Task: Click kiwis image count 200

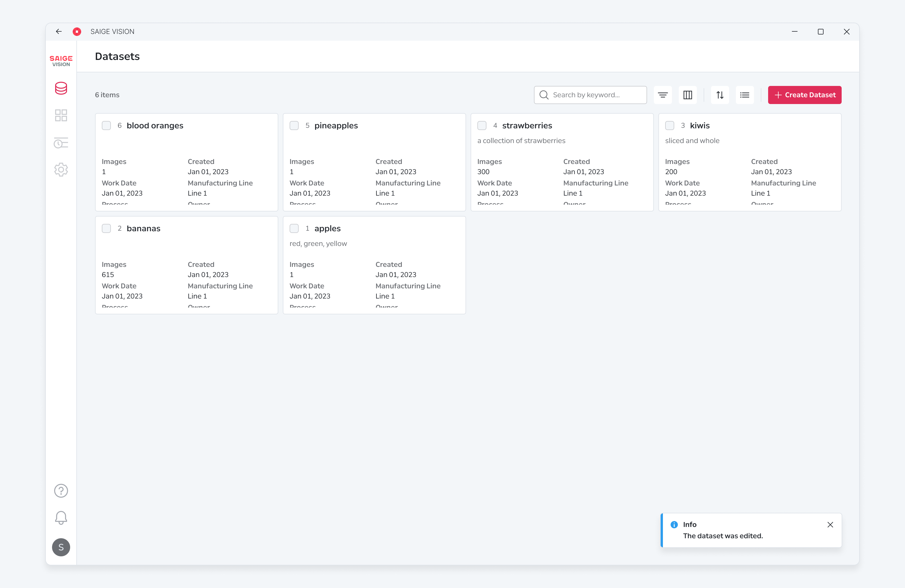Action: pos(671,172)
